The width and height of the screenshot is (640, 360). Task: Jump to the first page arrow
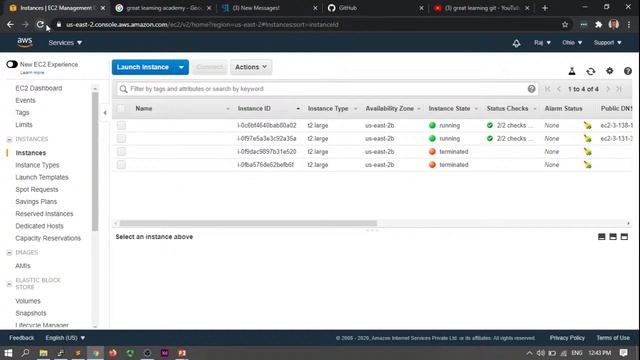[x=548, y=89]
